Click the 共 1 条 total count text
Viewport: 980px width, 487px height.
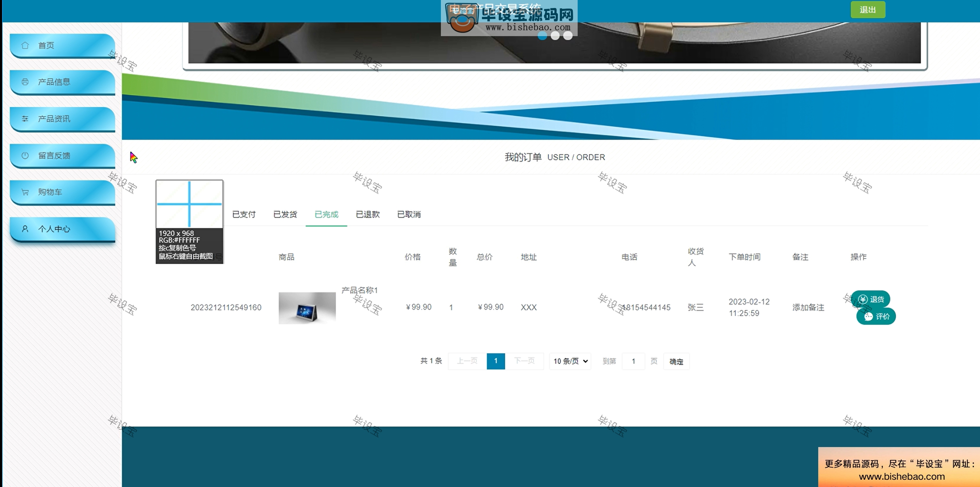click(431, 361)
